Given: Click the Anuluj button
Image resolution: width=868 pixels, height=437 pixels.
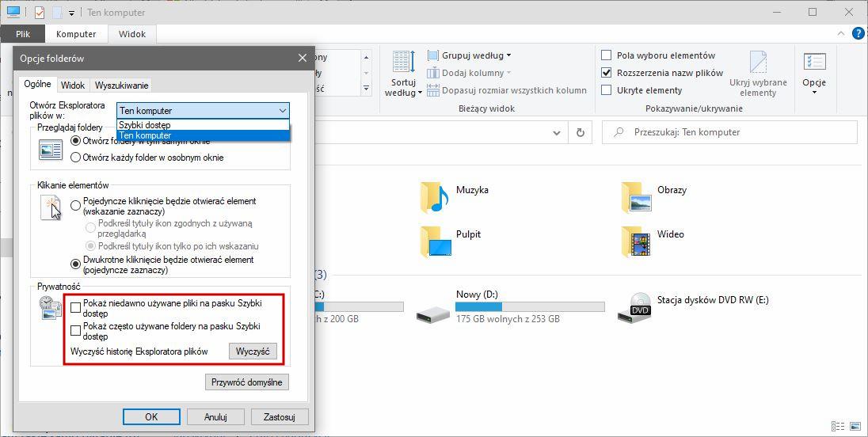Looking at the screenshot, I should tap(215, 417).
